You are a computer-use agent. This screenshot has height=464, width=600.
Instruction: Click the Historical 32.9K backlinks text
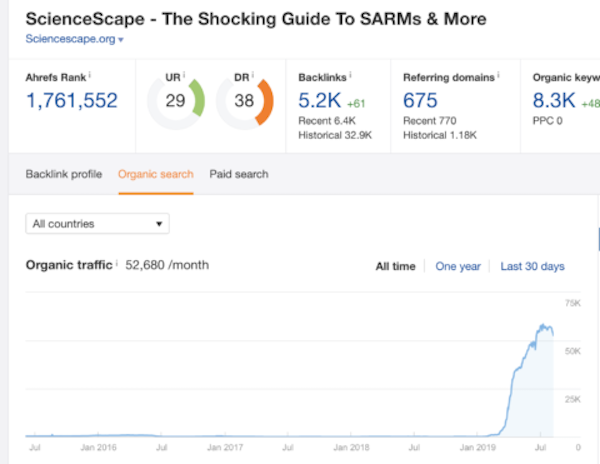[x=335, y=135]
